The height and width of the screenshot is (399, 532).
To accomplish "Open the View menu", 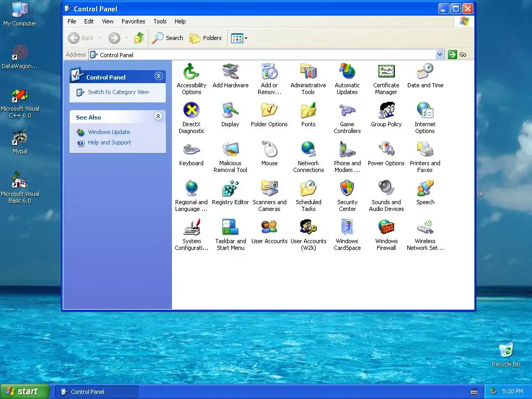I will [x=108, y=21].
